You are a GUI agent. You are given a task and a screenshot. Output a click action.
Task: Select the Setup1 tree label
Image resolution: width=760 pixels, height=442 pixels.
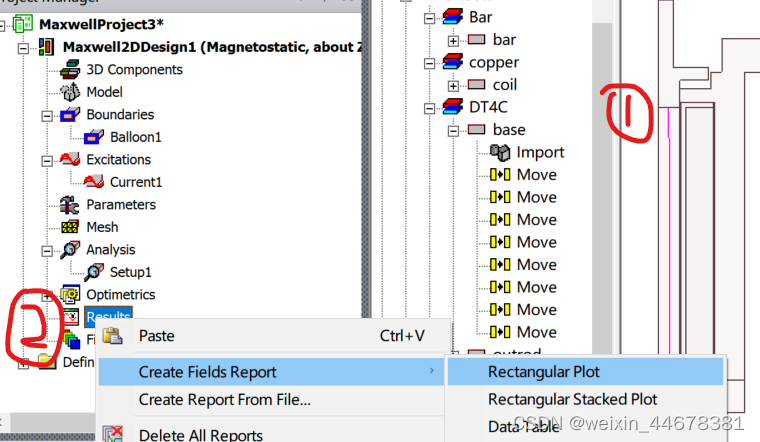tap(130, 272)
